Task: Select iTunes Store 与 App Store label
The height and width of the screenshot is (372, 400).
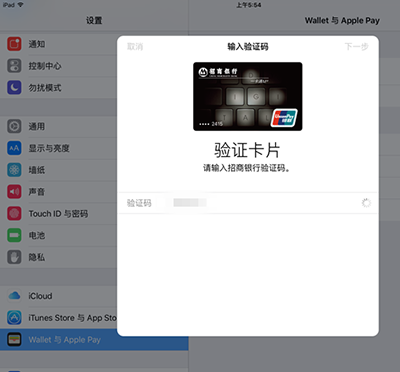Action: point(72,318)
